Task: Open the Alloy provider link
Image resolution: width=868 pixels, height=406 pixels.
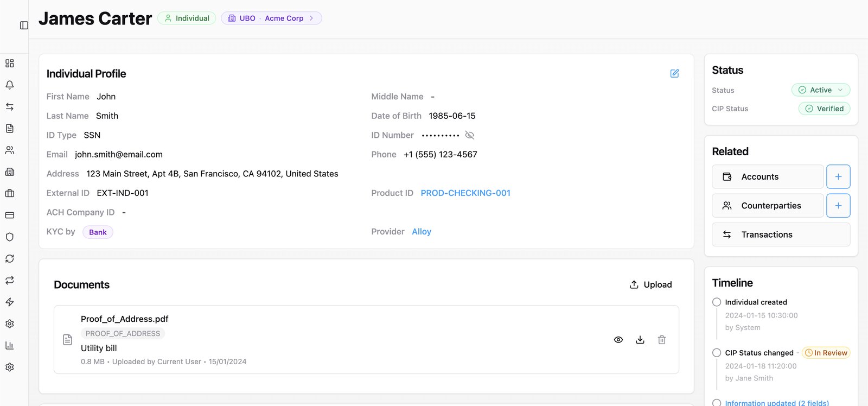Action: tap(422, 232)
